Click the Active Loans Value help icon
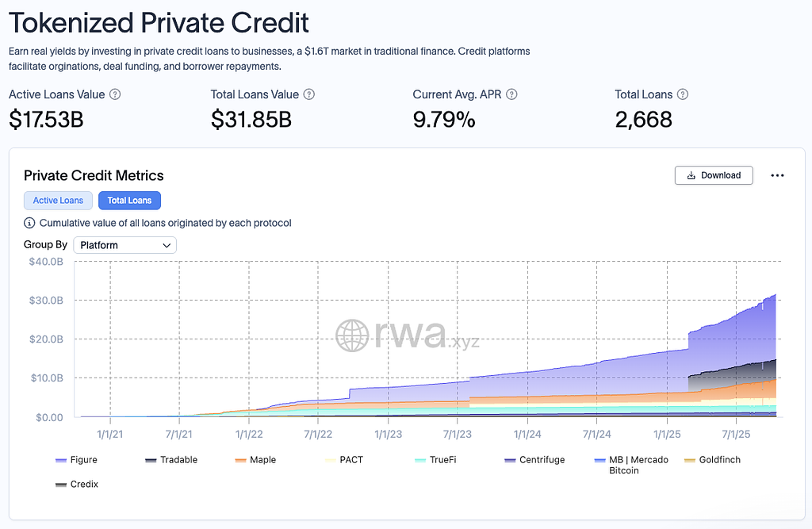This screenshot has height=529, width=812. coord(115,94)
